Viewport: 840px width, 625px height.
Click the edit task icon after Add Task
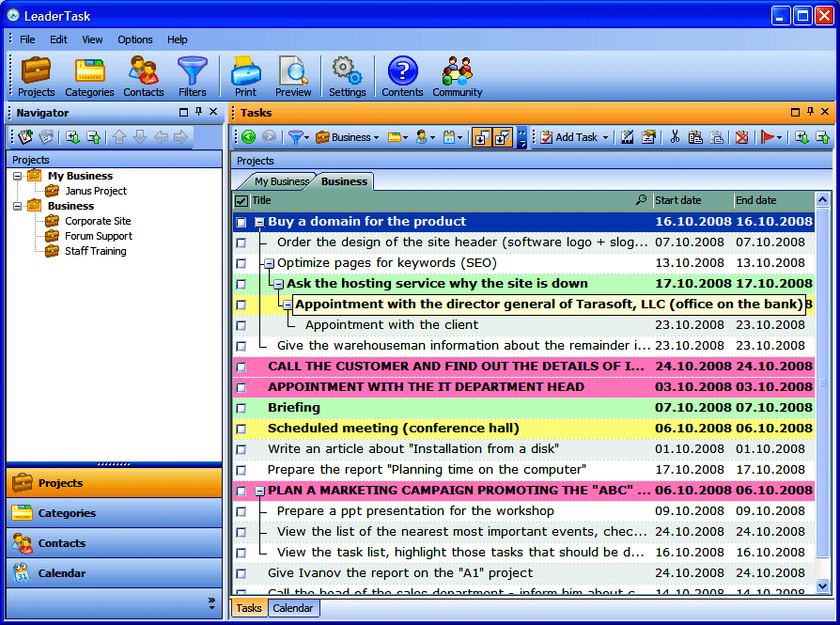628,137
